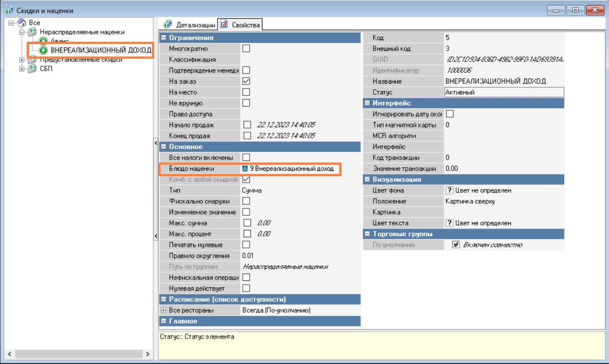The width and height of the screenshot is (609, 364).
Task: Expand the Все рестораны schedule row
Action: [163, 310]
